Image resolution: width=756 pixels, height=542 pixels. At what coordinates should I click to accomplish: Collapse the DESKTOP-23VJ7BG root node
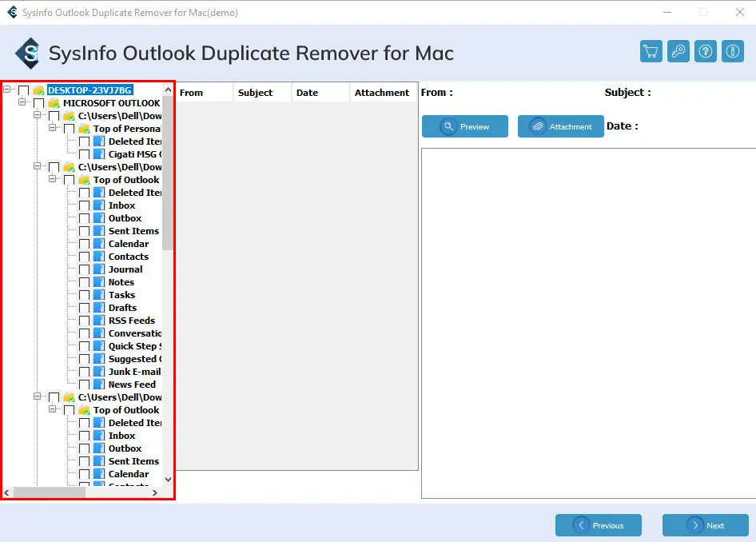click(x=6, y=90)
